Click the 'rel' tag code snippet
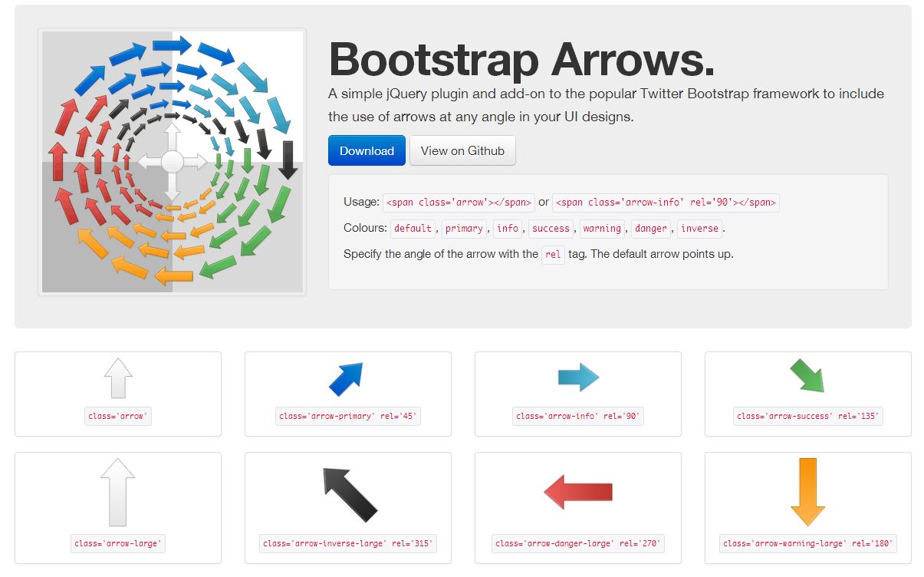This screenshot has height=577, width=924. (553, 254)
